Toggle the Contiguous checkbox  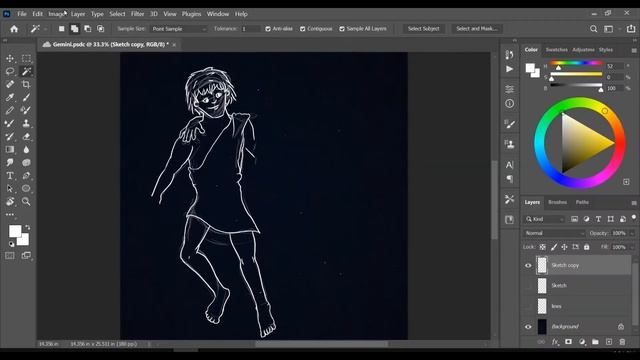(x=302, y=29)
